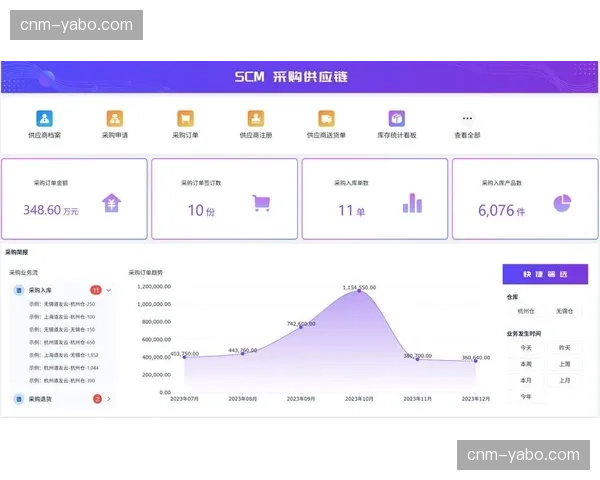Viewport: 600px width, 480px height.
Task: Select the entry ending in 无锡仓-150
Action: (62, 330)
